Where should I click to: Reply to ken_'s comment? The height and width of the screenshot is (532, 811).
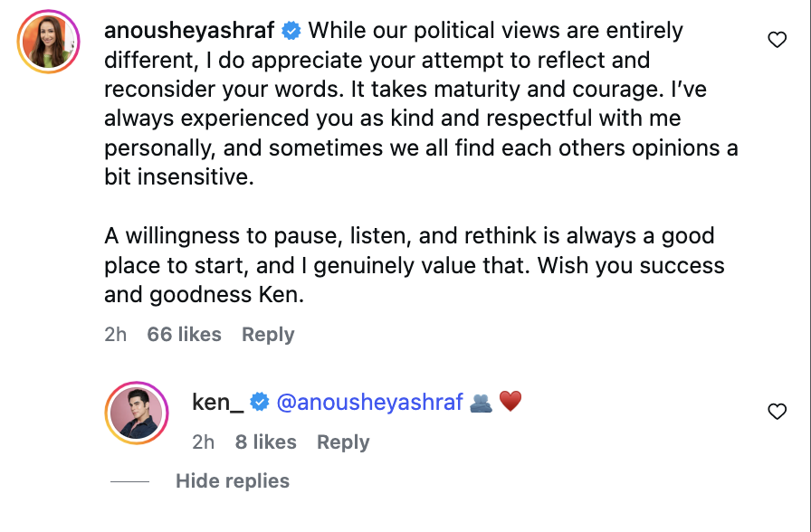(343, 442)
